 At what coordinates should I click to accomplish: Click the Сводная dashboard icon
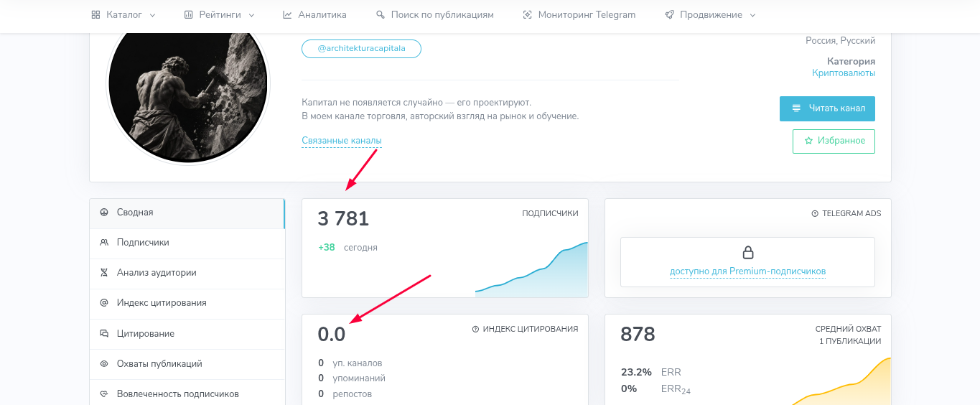coord(104,213)
